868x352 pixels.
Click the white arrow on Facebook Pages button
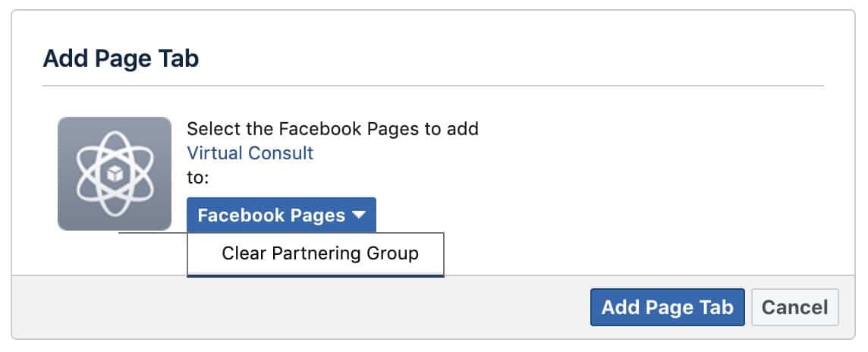click(x=359, y=215)
